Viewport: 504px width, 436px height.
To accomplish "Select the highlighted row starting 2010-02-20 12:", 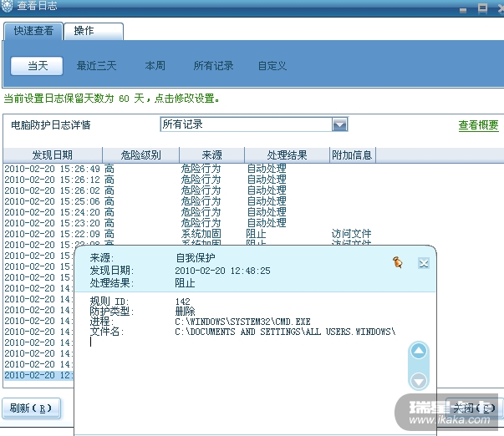I will tap(39, 375).
